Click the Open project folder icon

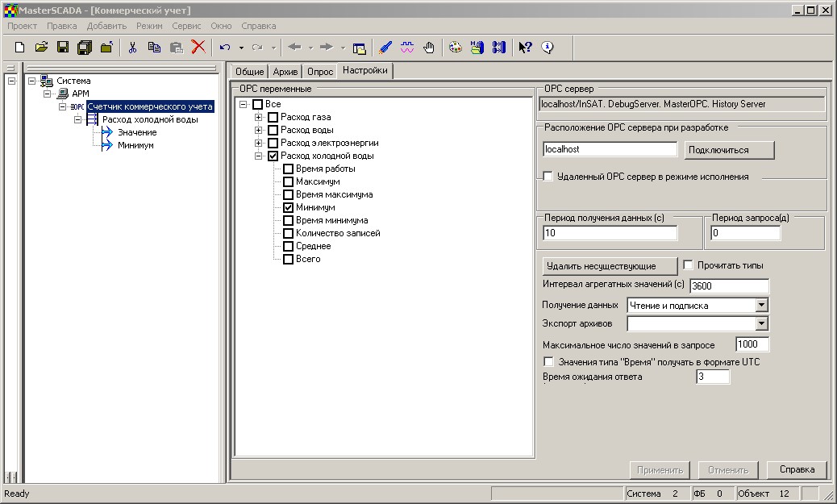tap(41, 48)
